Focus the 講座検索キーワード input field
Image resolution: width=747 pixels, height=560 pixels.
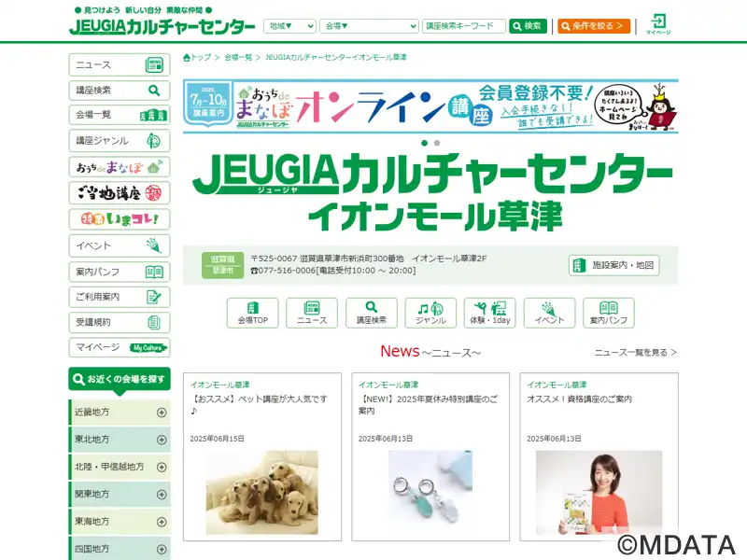[463, 26]
